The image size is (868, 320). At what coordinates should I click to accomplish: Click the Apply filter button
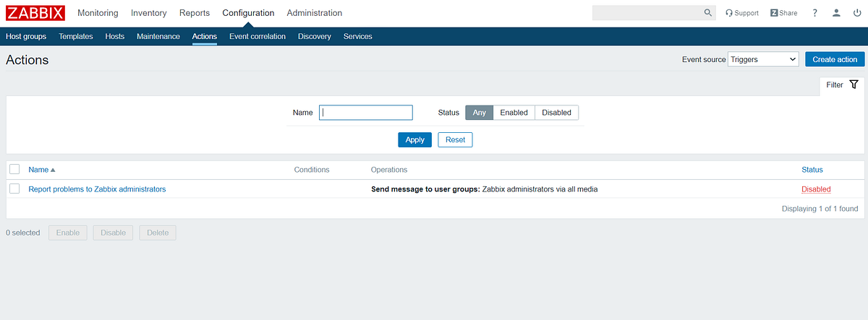(x=415, y=139)
